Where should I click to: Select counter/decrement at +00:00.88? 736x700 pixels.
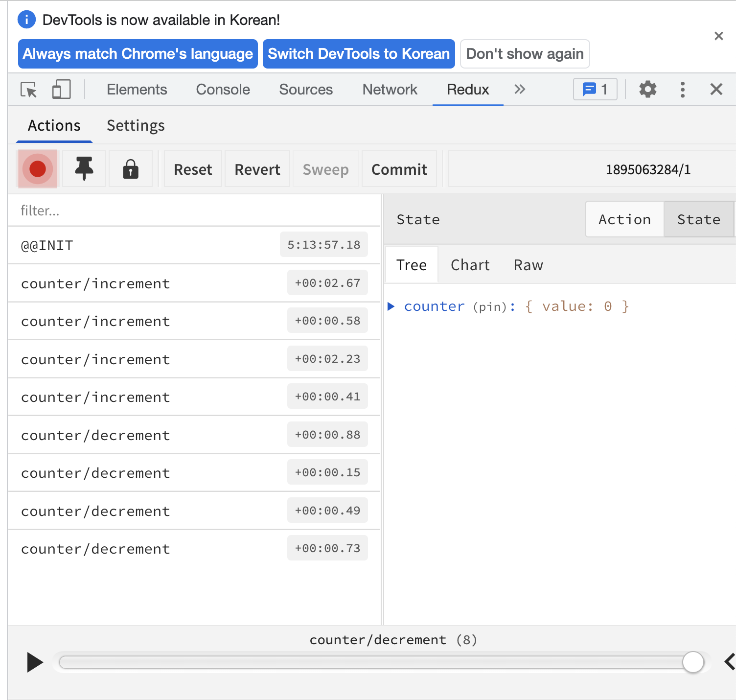[x=194, y=435]
